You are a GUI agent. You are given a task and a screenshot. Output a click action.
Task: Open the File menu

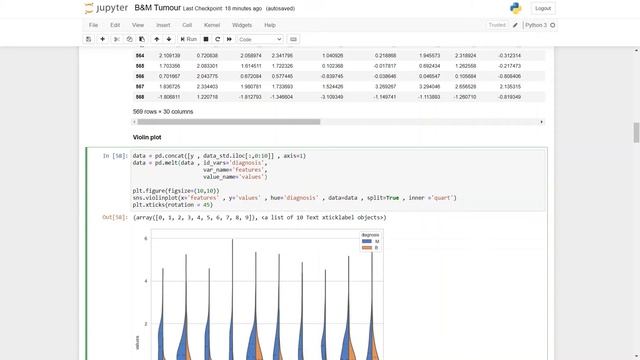tap(93, 25)
